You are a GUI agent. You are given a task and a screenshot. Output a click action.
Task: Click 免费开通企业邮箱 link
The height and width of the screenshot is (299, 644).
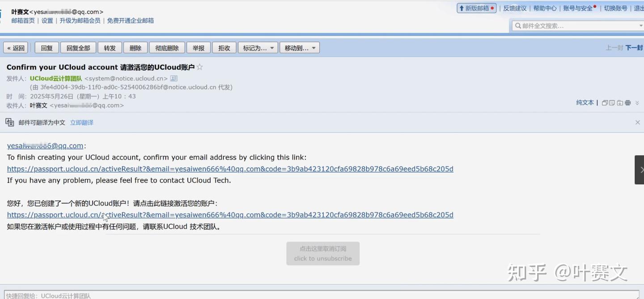131,21
